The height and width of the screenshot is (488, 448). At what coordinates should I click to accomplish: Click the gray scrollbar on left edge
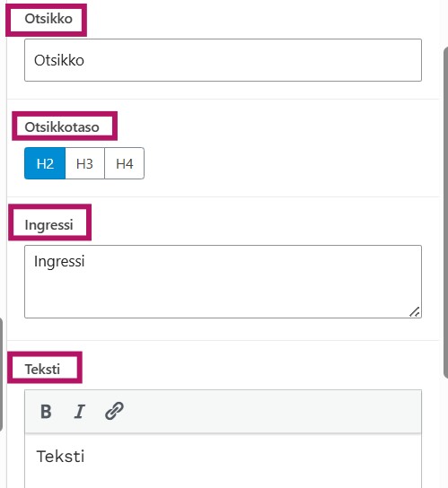[x=1, y=374]
